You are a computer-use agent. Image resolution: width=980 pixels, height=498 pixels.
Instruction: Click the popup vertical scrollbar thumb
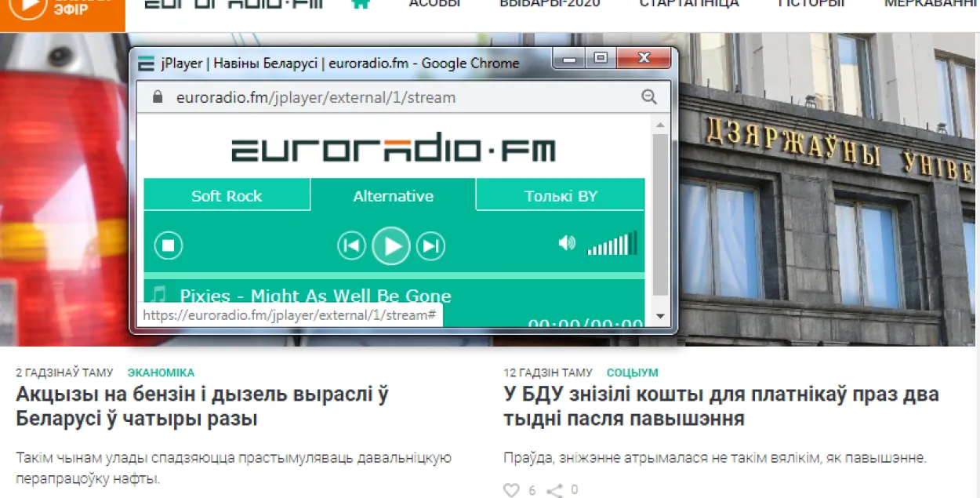(x=660, y=214)
